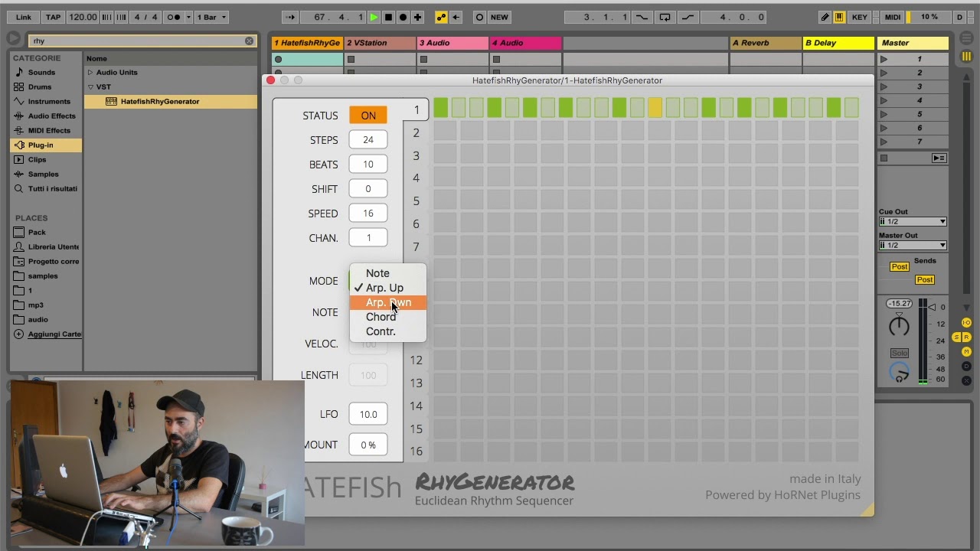
Task: Toggle the Computer MIDI Keyboard icon
Action: [839, 17]
